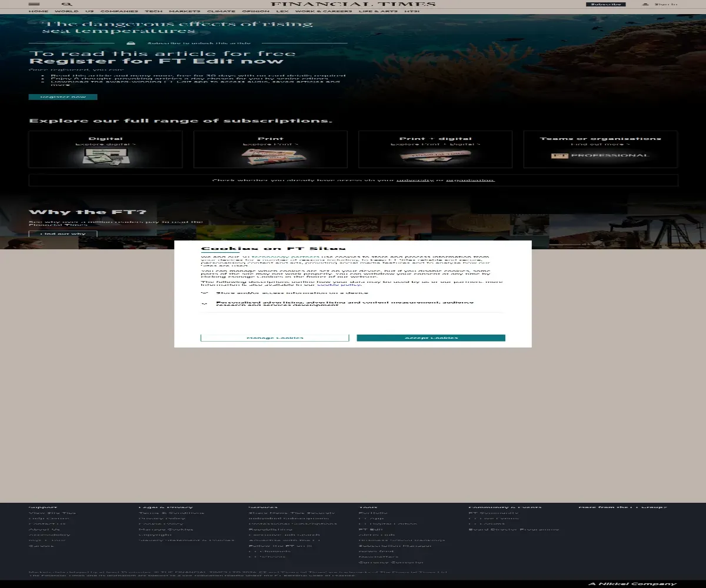Click the Digital subscription devices image
This screenshot has height=588, width=706.
click(x=105, y=156)
